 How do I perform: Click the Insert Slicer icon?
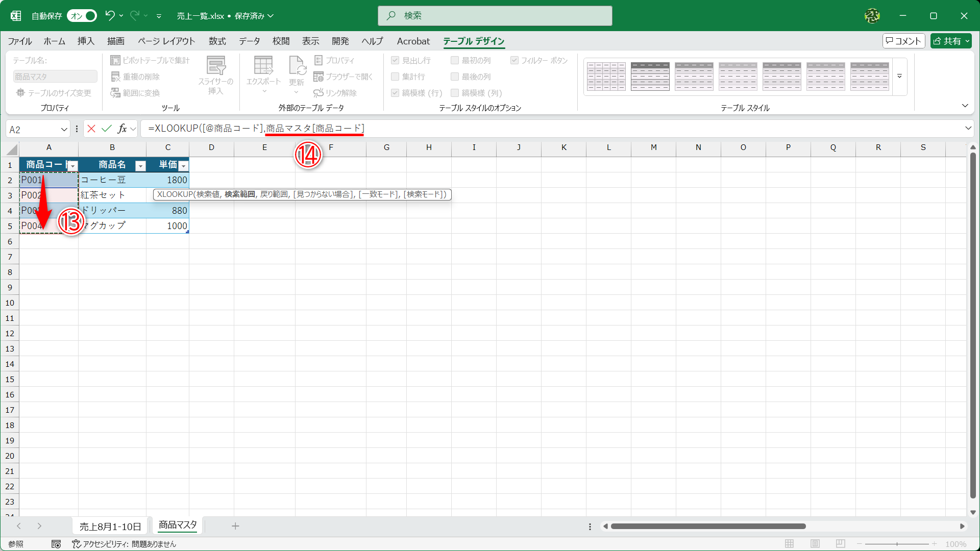pos(216,66)
